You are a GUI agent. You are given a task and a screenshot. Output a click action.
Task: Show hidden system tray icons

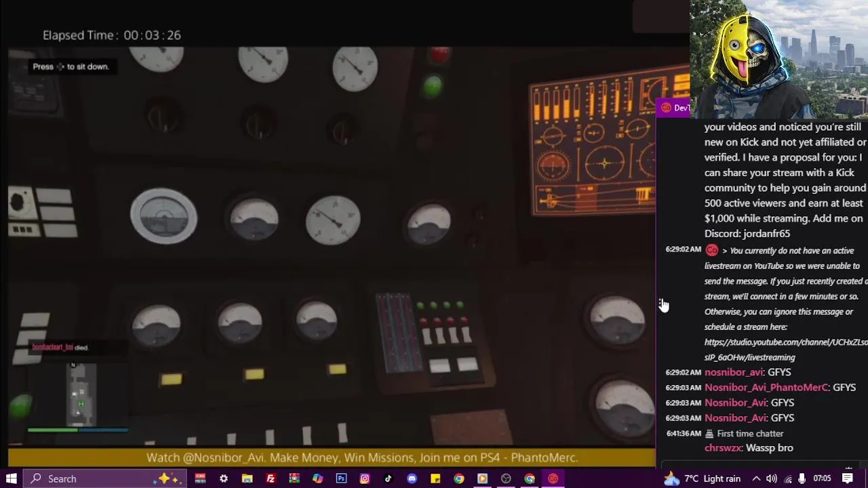pos(756,479)
